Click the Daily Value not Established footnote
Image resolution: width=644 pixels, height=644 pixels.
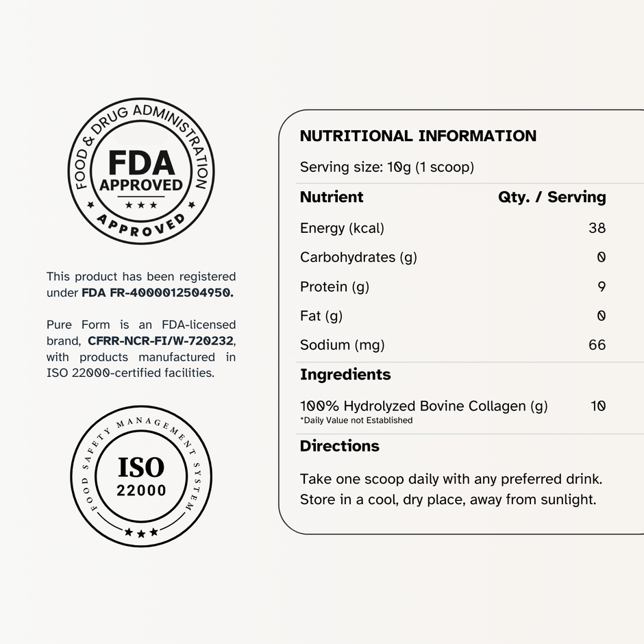coord(356,420)
